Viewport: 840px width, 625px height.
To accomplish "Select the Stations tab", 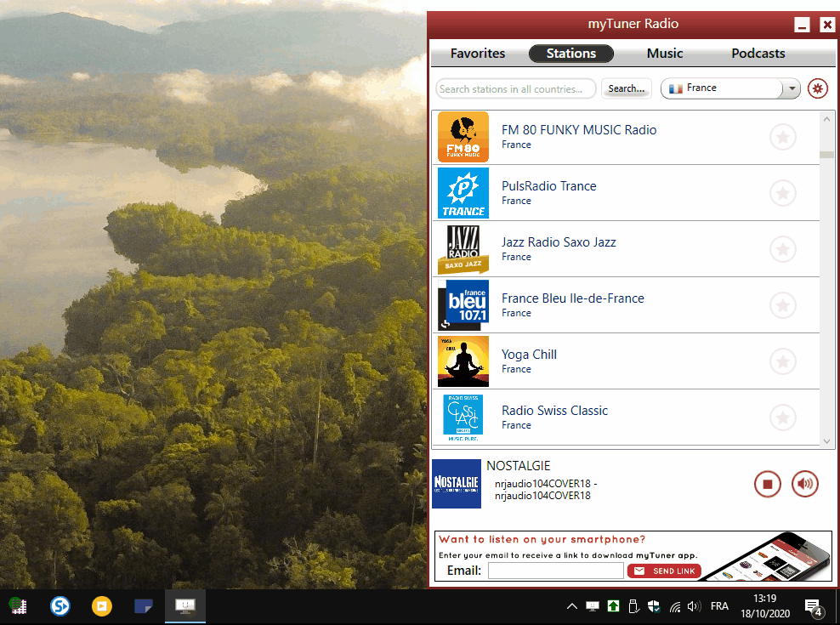I will pos(571,54).
